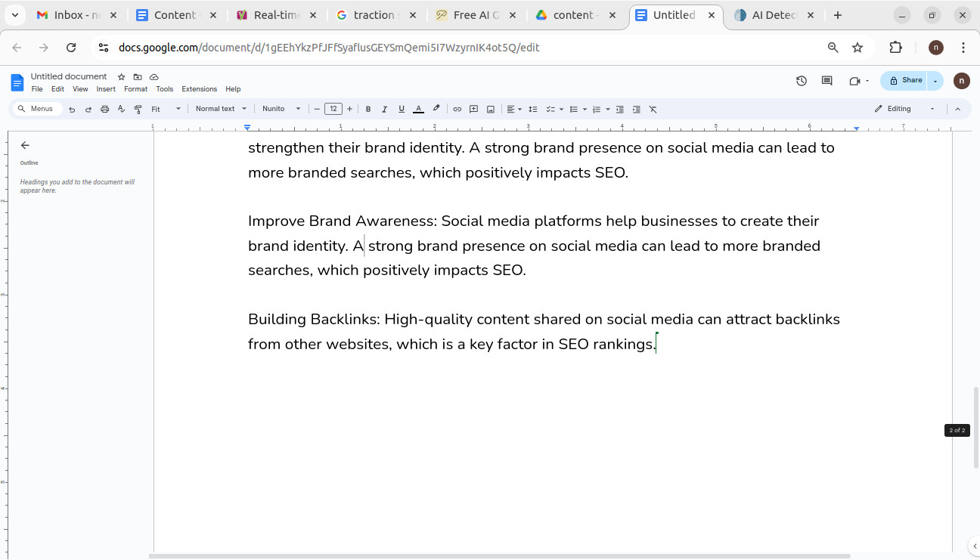Open the Nunito font dropdown
The image size is (980, 560).
point(281,109)
